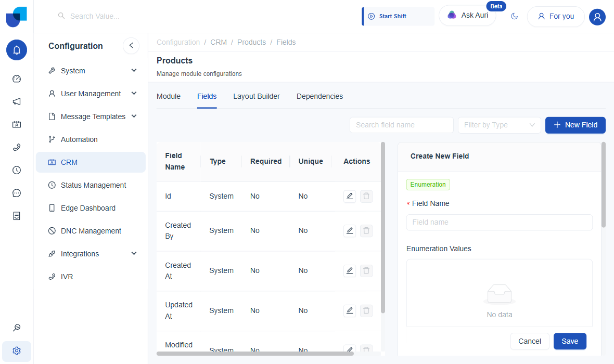
Task: Delete the Created By field row
Action: pyautogui.click(x=366, y=231)
